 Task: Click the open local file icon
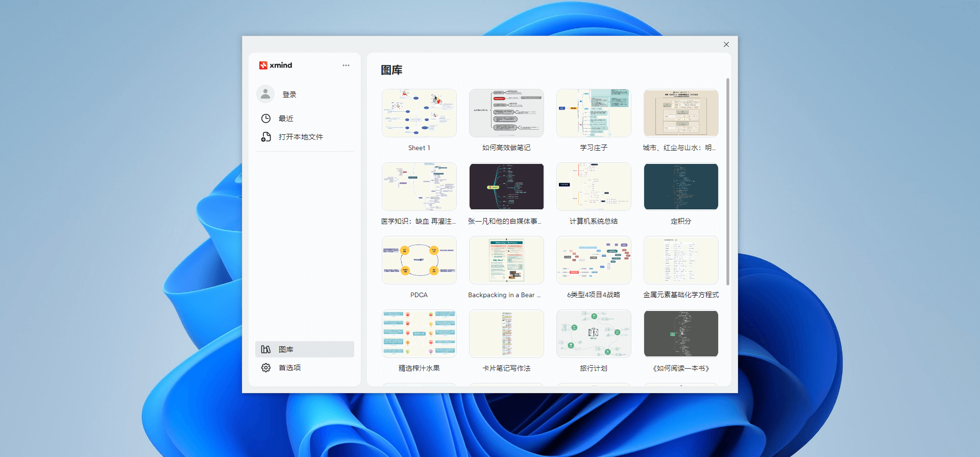point(266,137)
